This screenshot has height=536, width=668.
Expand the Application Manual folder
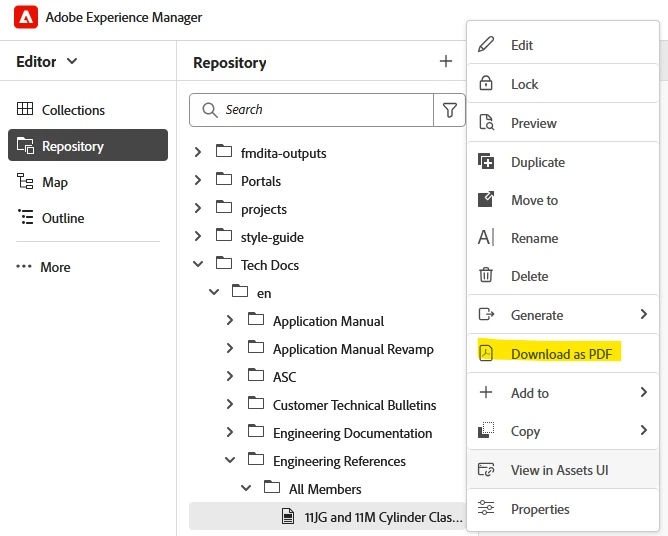coord(230,321)
